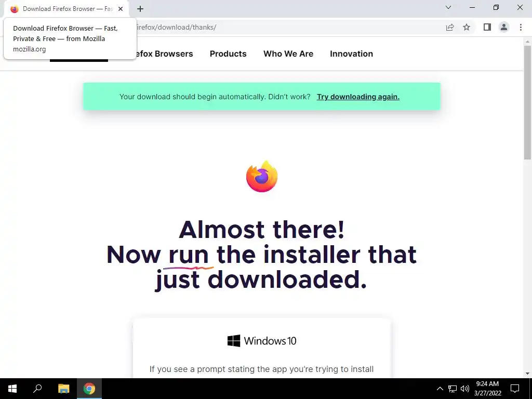Click the scrollbar down arrow
The width and height of the screenshot is (532, 399).
coord(527,374)
